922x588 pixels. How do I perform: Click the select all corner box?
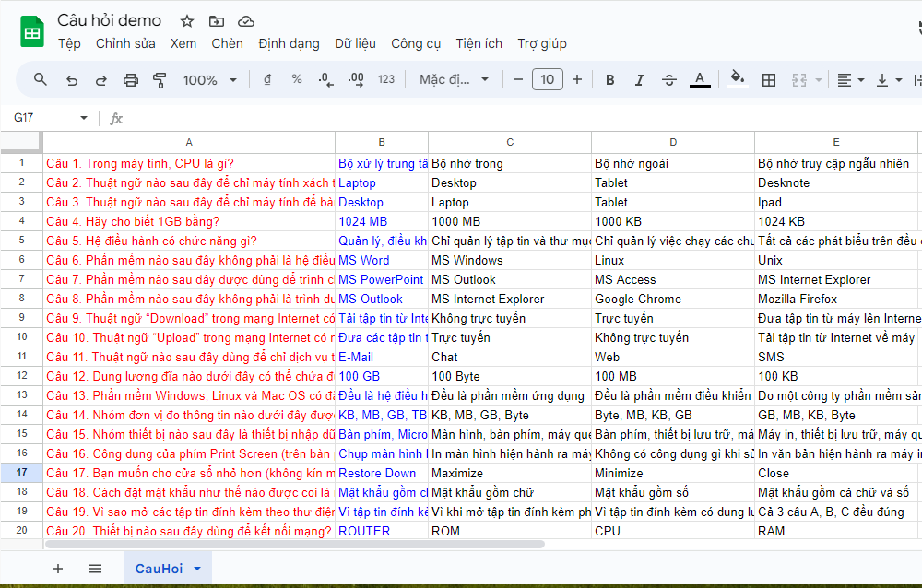[x=21, y=142]
